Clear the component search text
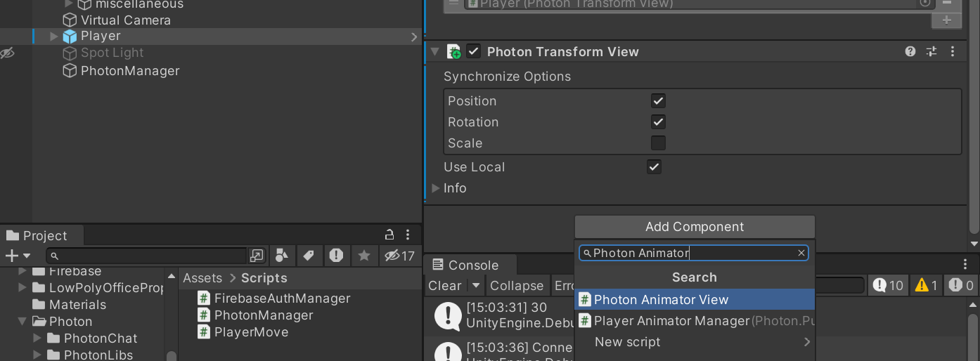The height and width of the screenshot is (361, 980). pyautogui.click(x=801, y=253)
